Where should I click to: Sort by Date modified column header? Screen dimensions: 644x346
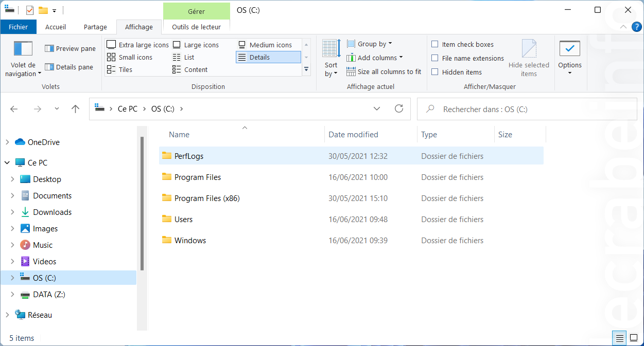click(x=371, y=135)
